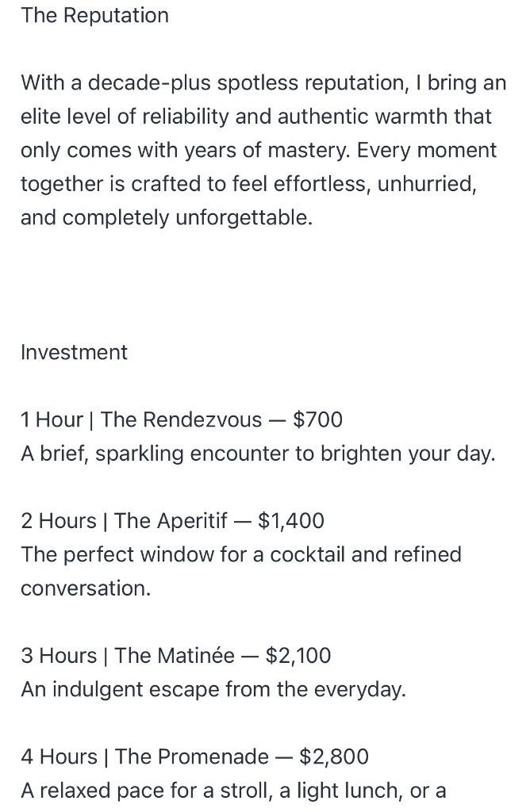Click the $700 price

click(x=317, y=419)
